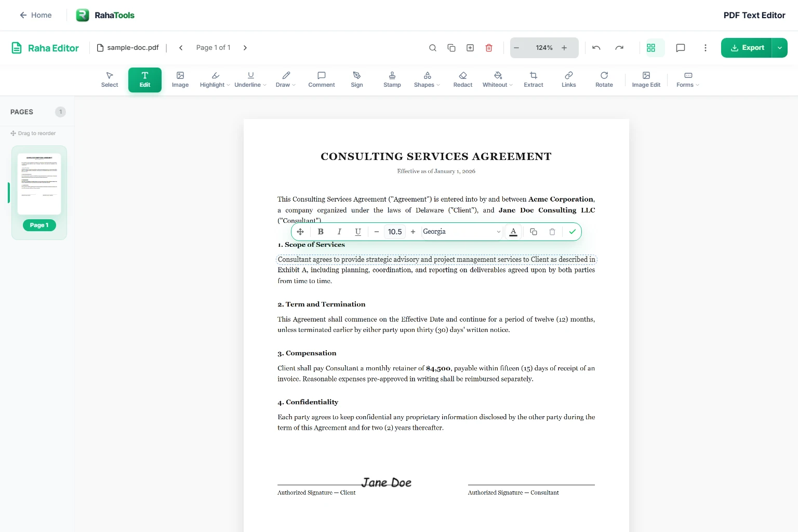Click the CONSULTING SERVICES AGREEMENT title
This screenshot has height=532, width=798.
point(436,156)
